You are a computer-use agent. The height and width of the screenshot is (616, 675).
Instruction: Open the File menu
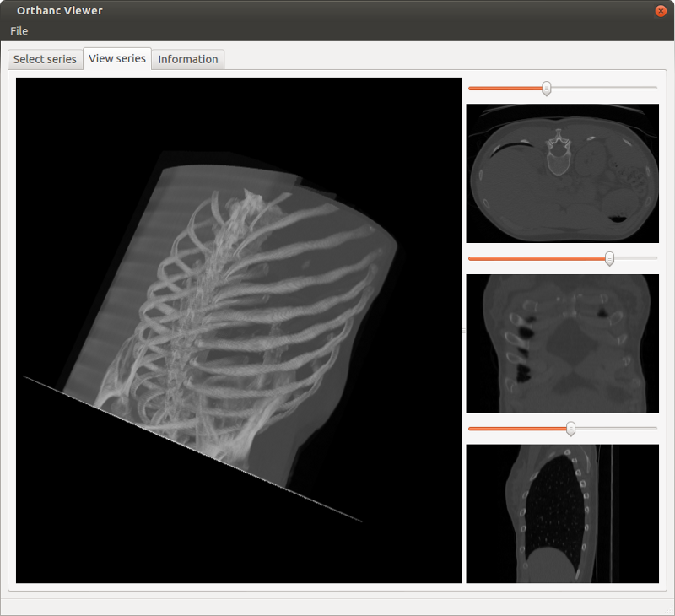[x=19, y=31]
